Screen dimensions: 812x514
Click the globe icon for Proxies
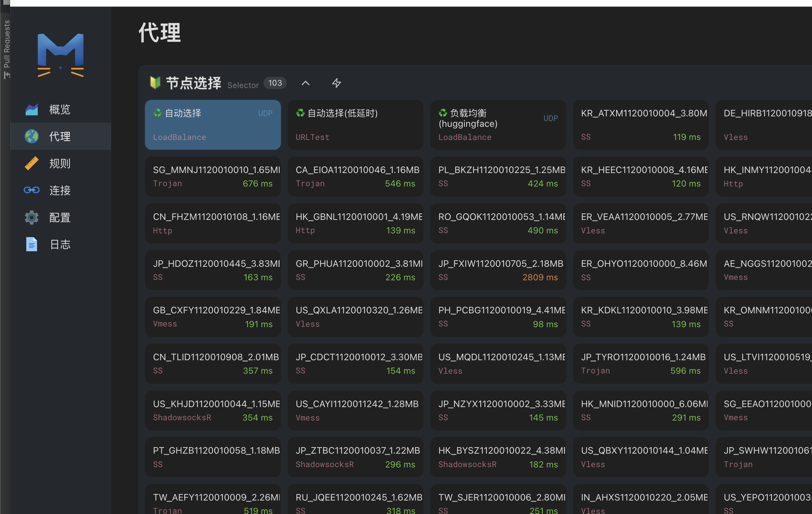32,136
